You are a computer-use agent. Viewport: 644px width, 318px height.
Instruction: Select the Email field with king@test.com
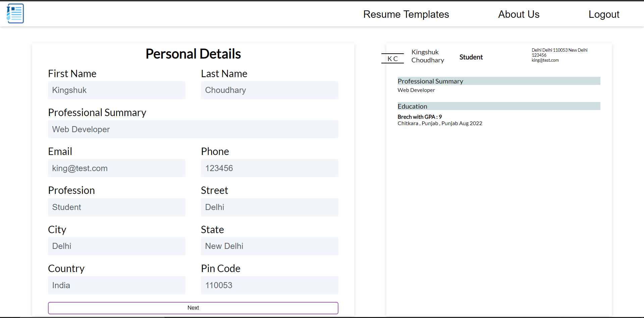[117, 168]
